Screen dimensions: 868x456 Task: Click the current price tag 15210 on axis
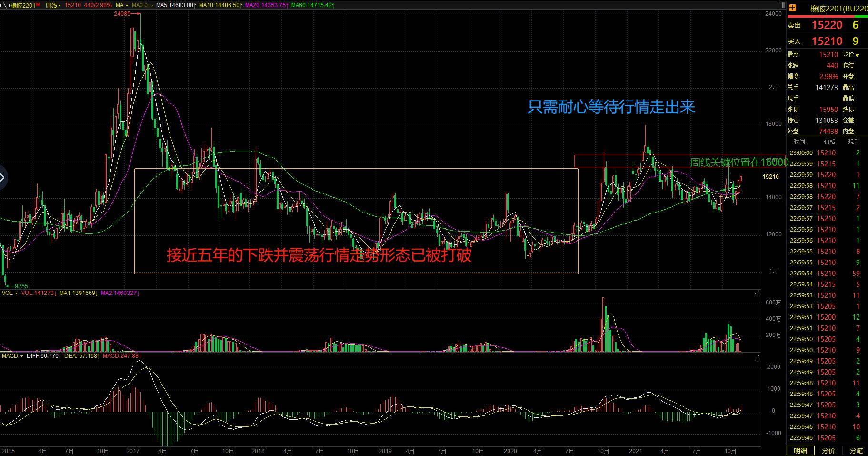coord(770,177)
